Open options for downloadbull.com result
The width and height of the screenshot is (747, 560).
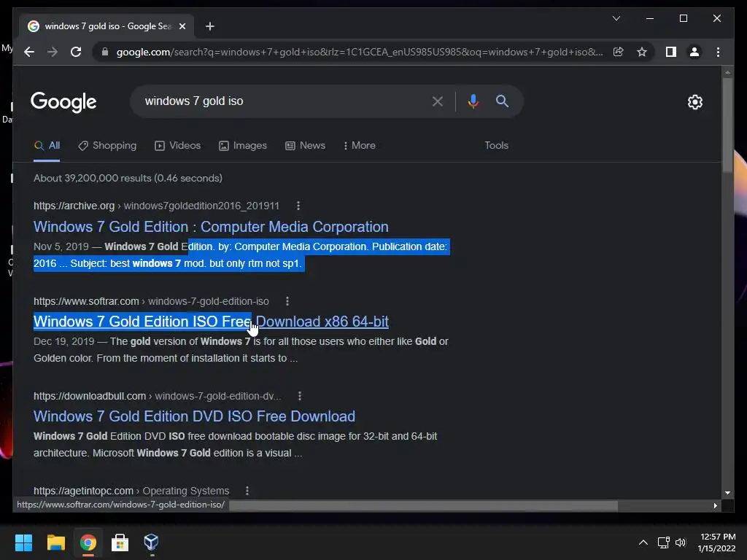[x=299, y=396]
